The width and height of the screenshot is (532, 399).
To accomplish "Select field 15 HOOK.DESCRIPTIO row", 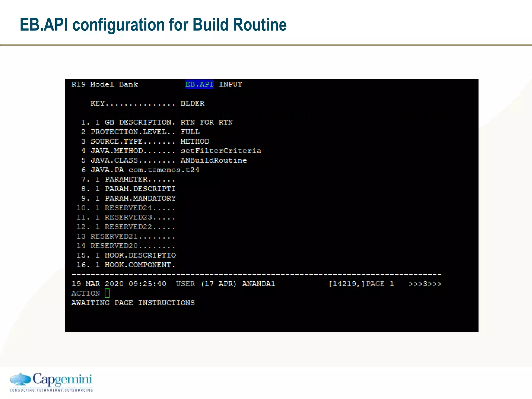I will pos(126,255).
